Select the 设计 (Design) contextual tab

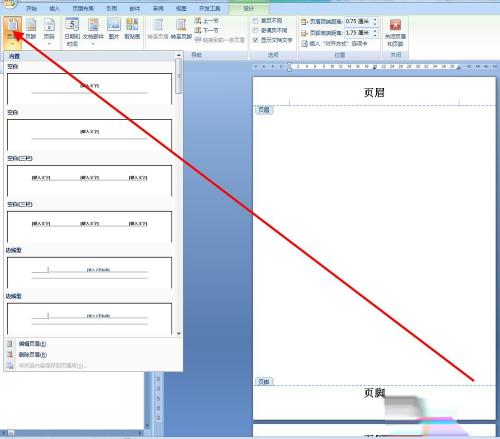coord(249,8)
